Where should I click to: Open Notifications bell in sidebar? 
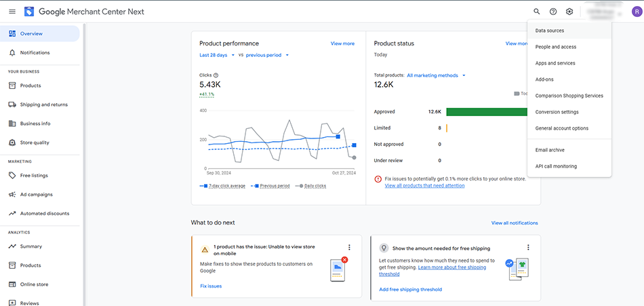tap(12, 53)
